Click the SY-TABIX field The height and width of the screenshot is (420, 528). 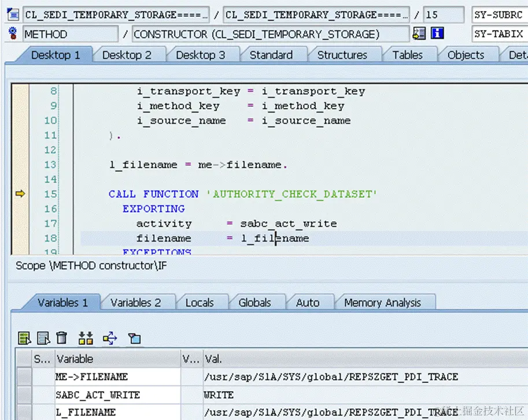pos(500,34)
